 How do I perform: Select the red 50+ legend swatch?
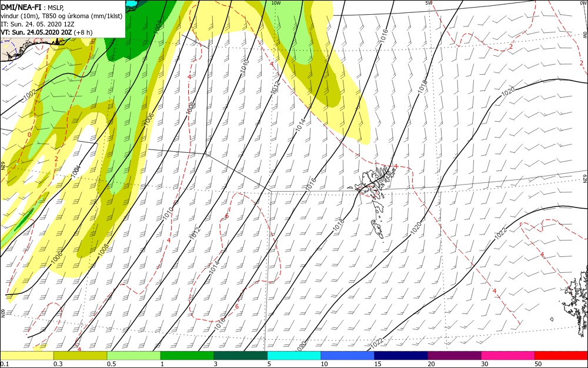561,356
